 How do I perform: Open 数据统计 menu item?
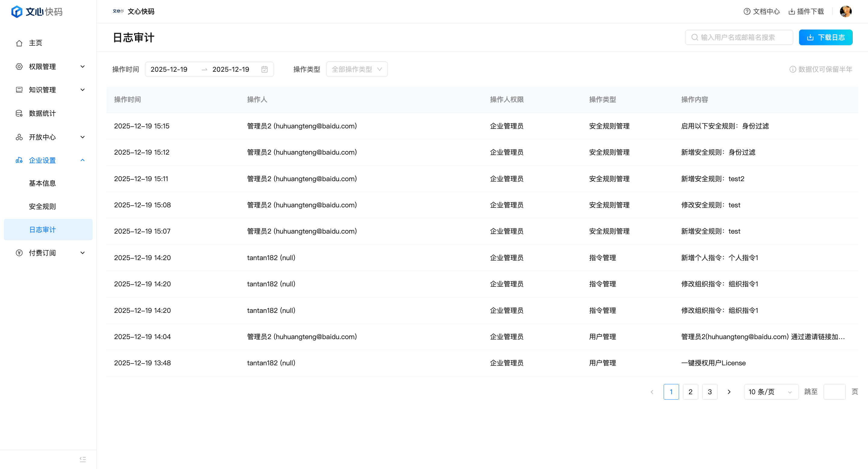(x=42, y=114)
